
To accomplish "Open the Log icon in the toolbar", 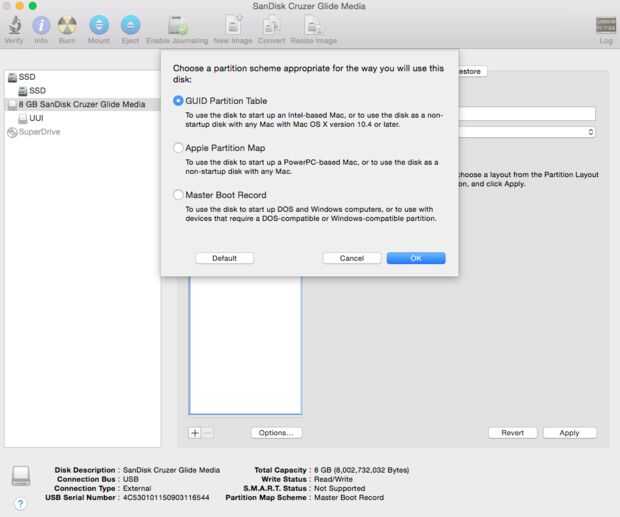I will 606,26.
